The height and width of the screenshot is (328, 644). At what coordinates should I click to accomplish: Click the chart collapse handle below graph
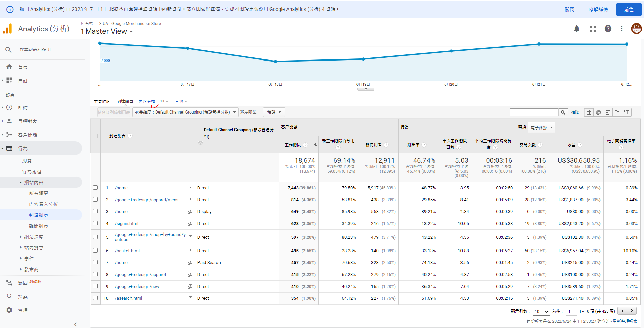click(366, 89)
